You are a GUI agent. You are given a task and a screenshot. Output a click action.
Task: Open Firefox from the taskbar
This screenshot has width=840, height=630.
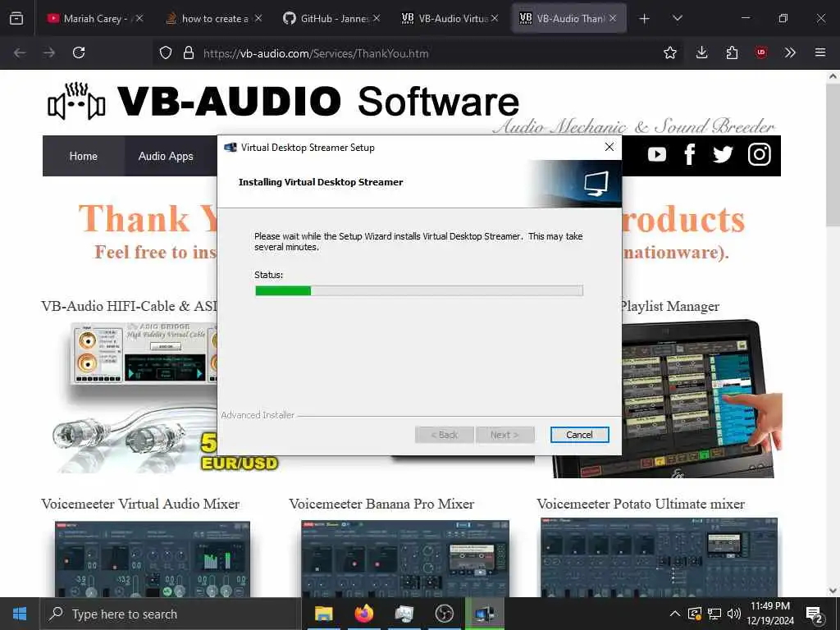click(363, 614)
